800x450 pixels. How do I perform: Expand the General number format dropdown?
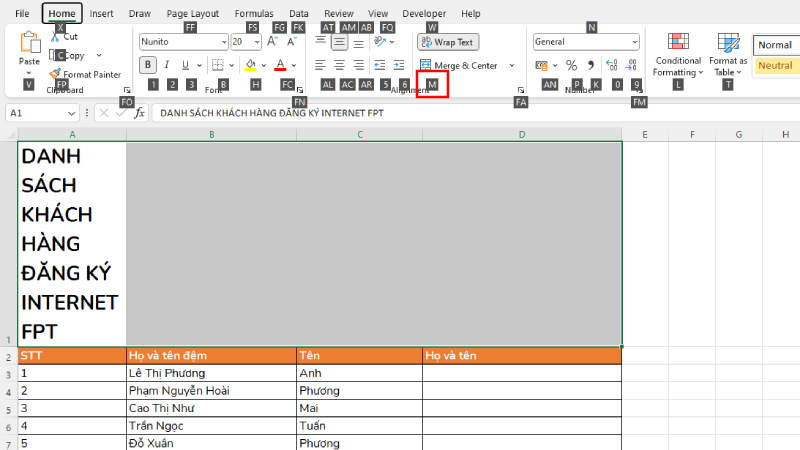click(634, 42)
